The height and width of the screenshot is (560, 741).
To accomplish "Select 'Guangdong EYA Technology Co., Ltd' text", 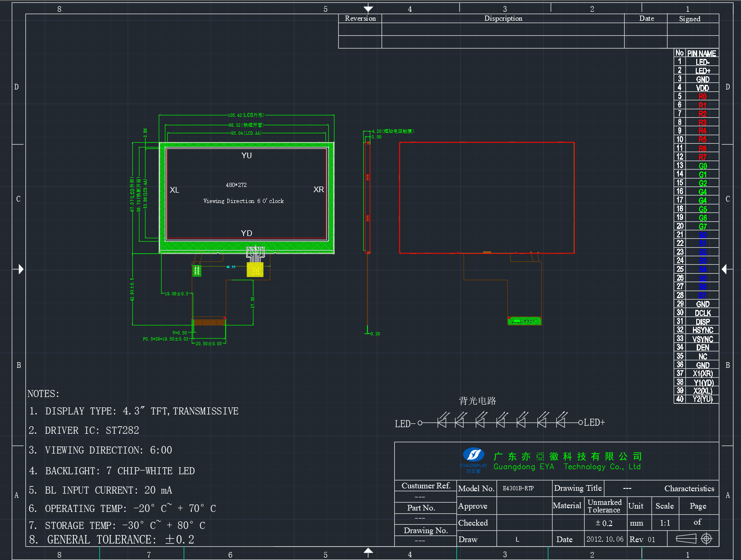I will 567,467.
